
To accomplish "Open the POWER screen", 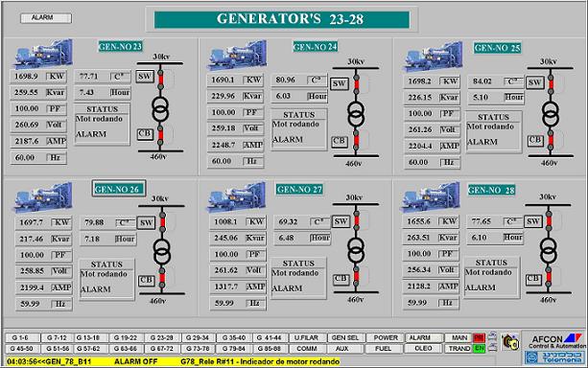I will [x=385, y=337].
